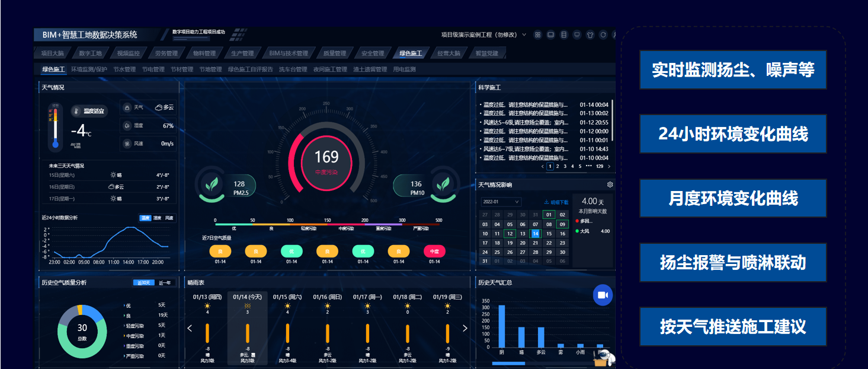The image size is (868, 369).
Task: Open settings gear in 天气情况影响 panel
Action: point(610,184)
